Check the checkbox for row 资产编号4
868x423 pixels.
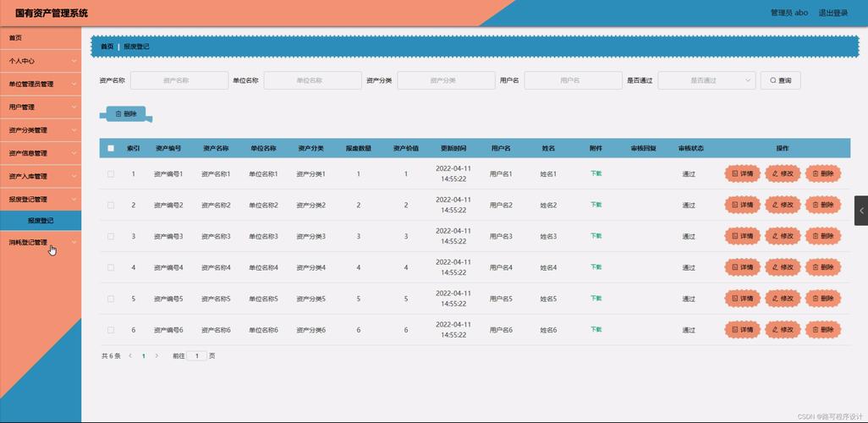[x=111, y=267]
